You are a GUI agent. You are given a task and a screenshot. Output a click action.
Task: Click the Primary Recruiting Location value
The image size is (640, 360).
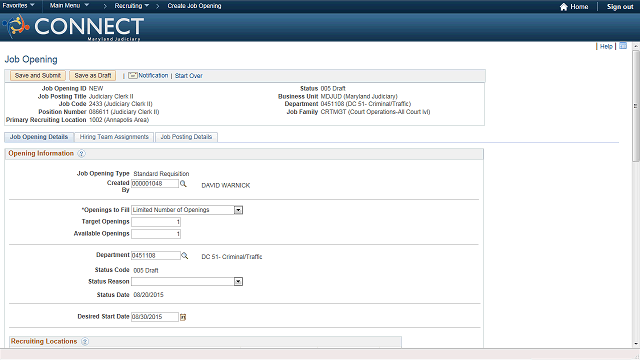pyautogui.click(x=119, y=120)
